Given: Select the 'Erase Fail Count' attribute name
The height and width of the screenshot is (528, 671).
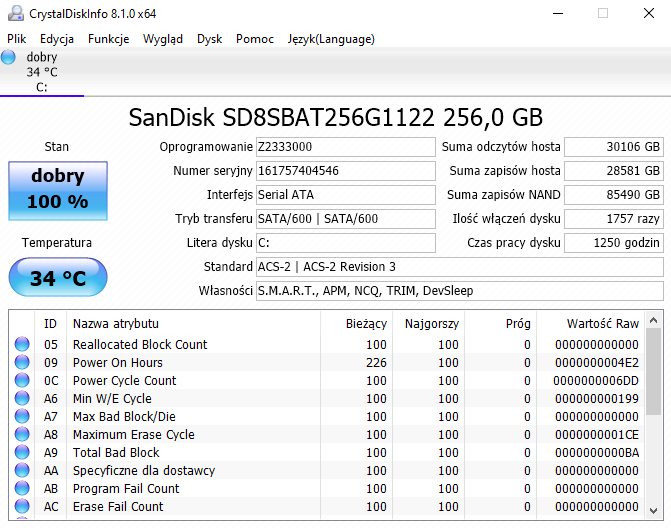Looking at the screenshot, I should pyautogui.click(x=118, y=506).
